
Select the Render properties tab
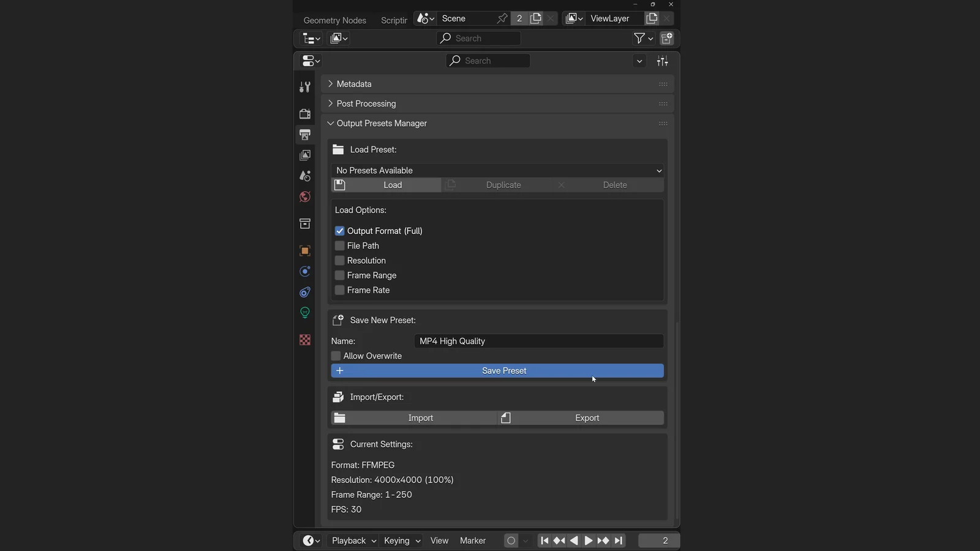(305, 113)
